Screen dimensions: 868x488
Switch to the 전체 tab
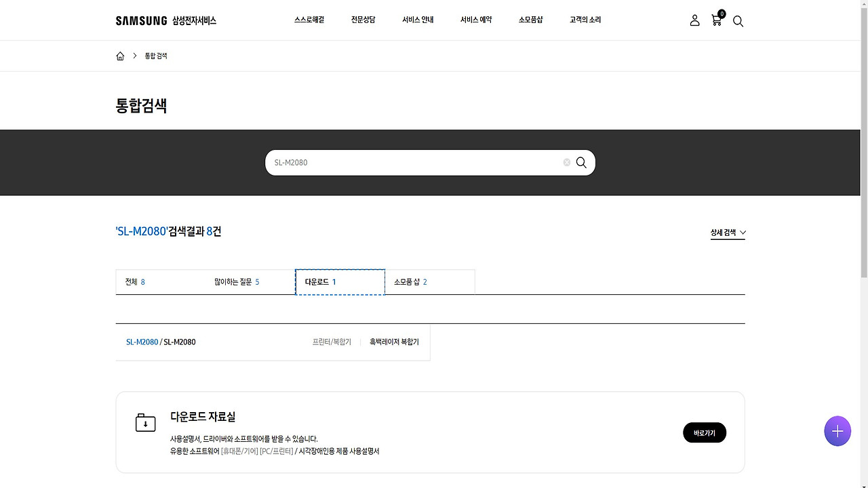pyautogui.click(x=134, y=281)
